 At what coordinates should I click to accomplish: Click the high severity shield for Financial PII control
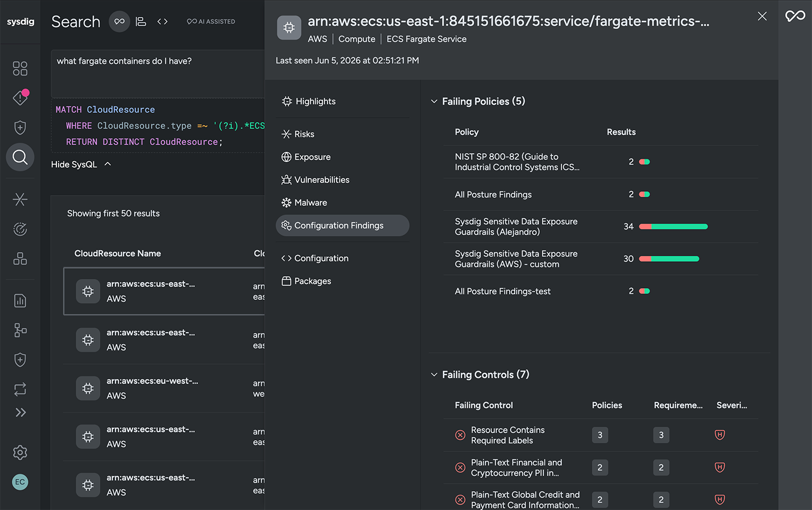720,467
